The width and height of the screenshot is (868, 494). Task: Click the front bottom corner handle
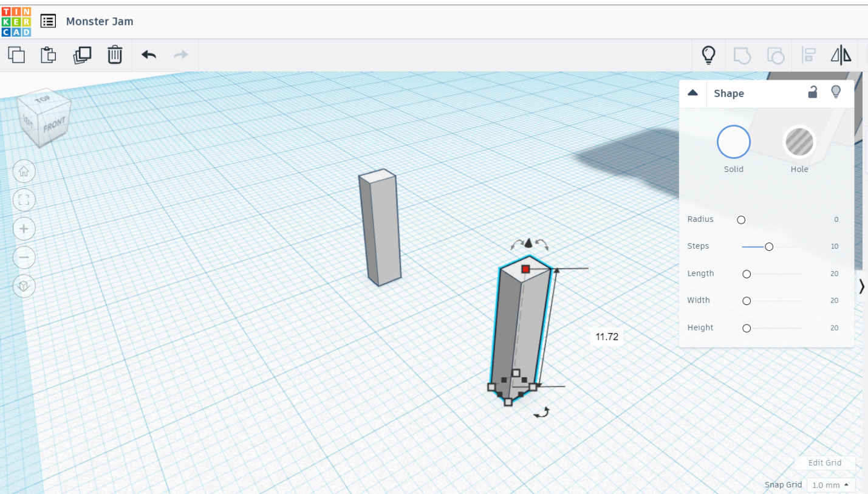click(x=508, y=402)
